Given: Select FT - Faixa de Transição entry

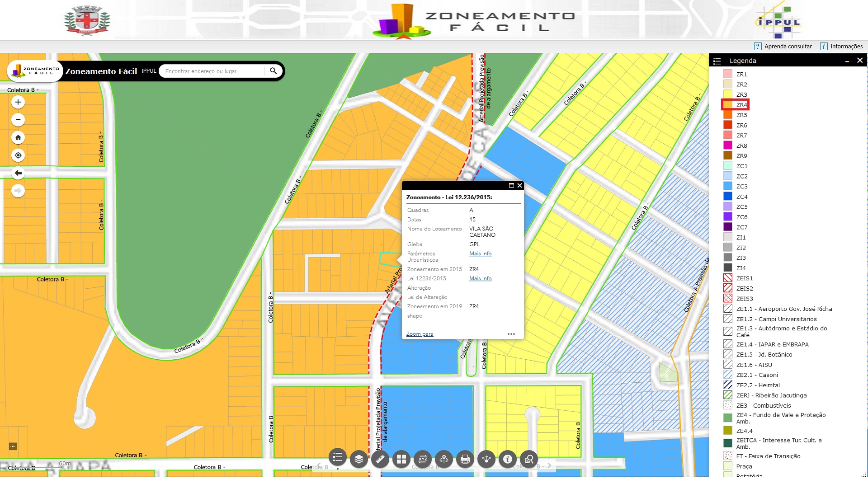Looking at the screenshot, I should [768, 456].
